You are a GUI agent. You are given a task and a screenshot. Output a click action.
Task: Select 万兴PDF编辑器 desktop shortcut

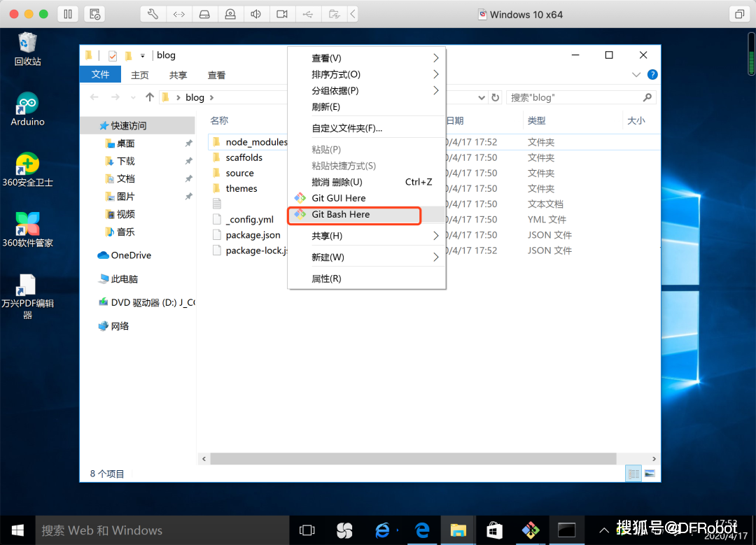coord(27,297)
